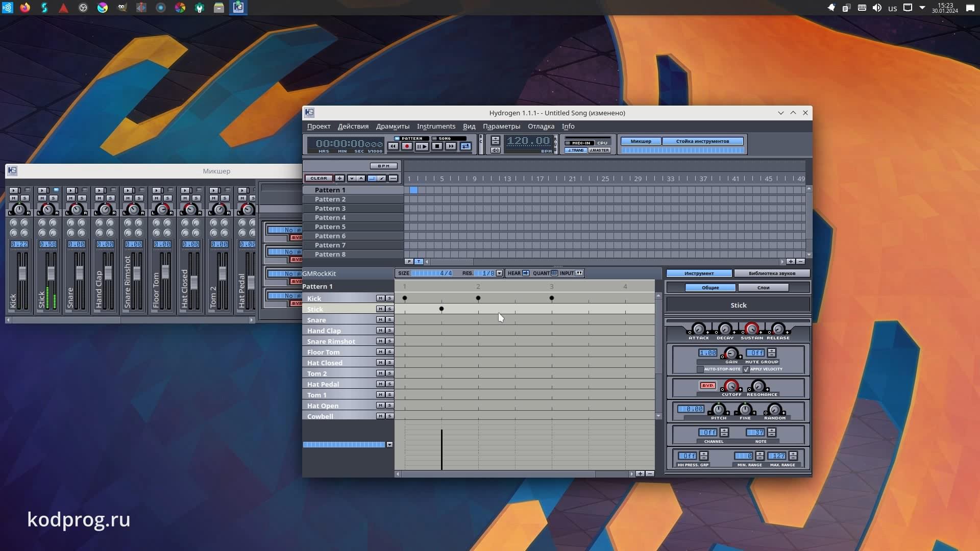The image size is (980, 551).
Task: Click the play/pause transport button
Action: [422, 146]
